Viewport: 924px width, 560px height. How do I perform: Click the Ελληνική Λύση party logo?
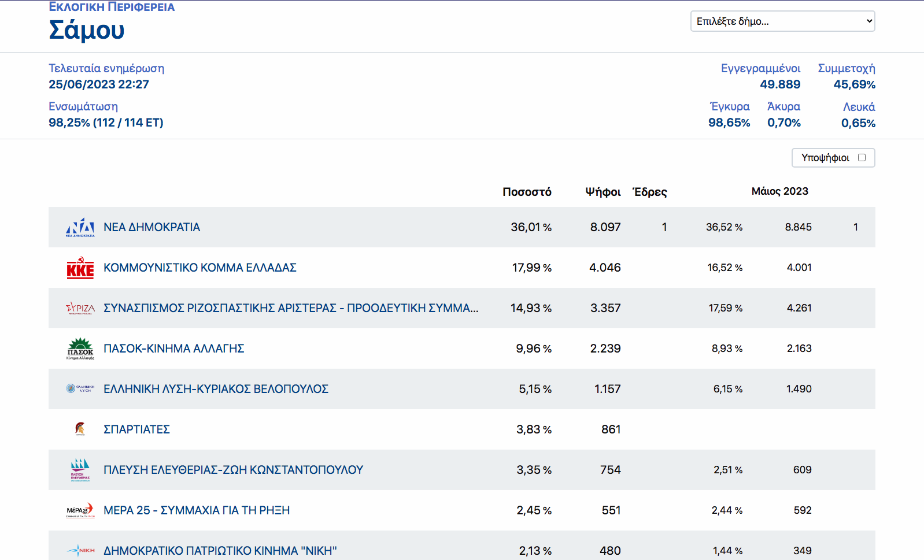(x=80, y=389)
